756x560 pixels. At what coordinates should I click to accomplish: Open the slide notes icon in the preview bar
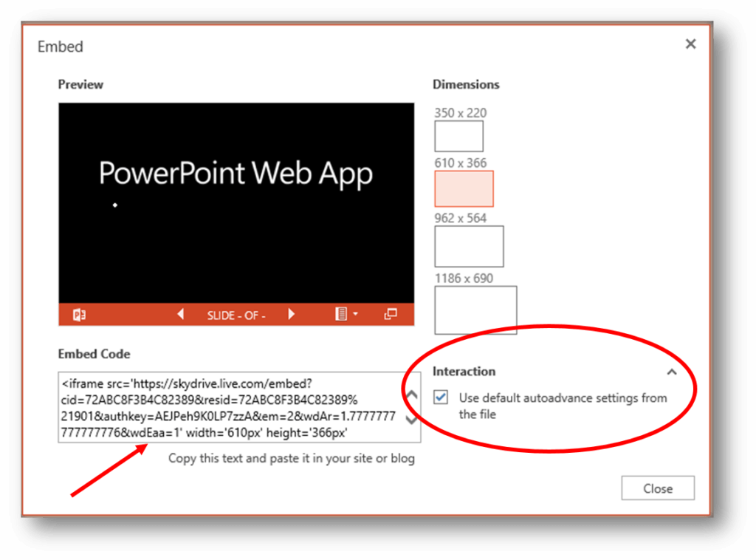[x=342, y=314]
